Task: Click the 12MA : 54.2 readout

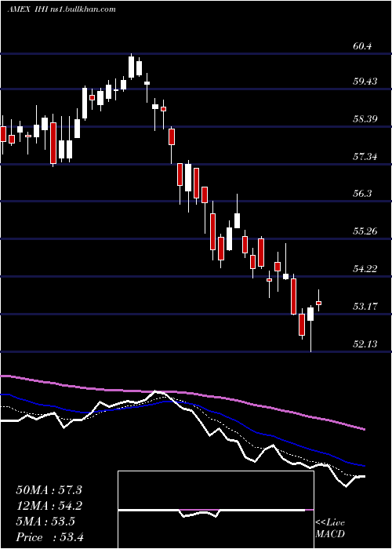Action: [49, 506]
